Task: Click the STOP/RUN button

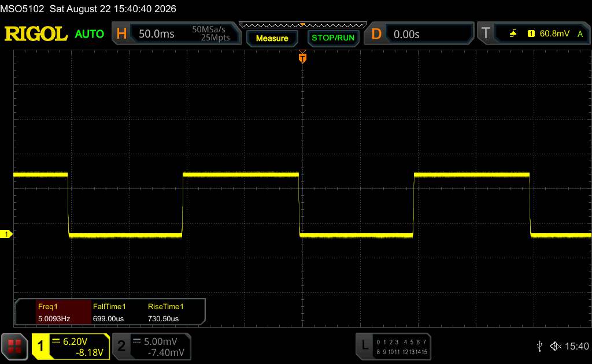Action: pyautogui.click(x=333, y=38)
